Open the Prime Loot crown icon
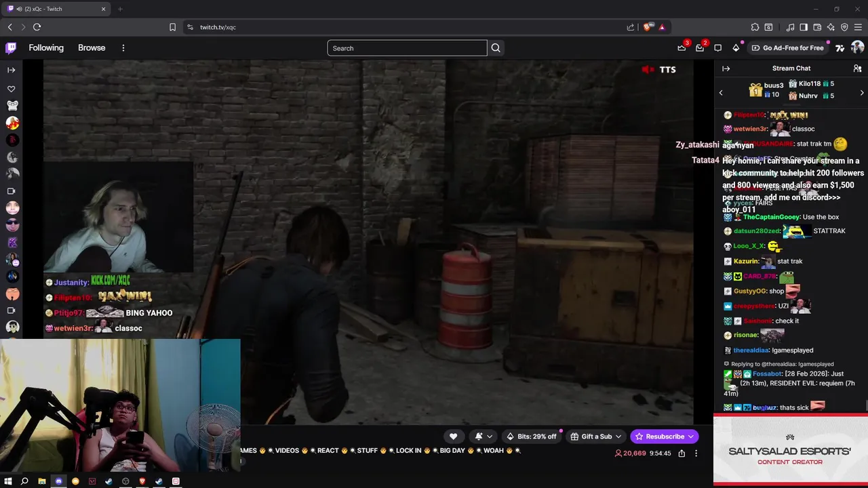Viewport: 868px width, 488px height. point(682,48)
